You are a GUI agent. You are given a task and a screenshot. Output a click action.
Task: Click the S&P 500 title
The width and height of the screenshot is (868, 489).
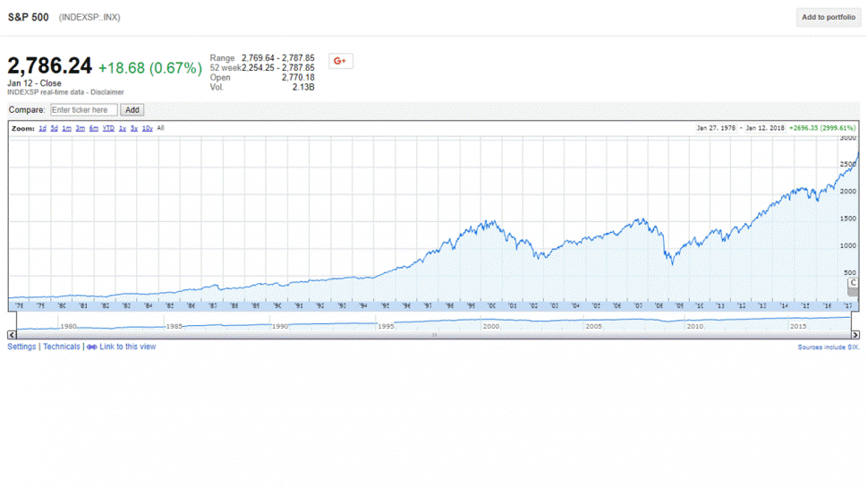[29, 17]
